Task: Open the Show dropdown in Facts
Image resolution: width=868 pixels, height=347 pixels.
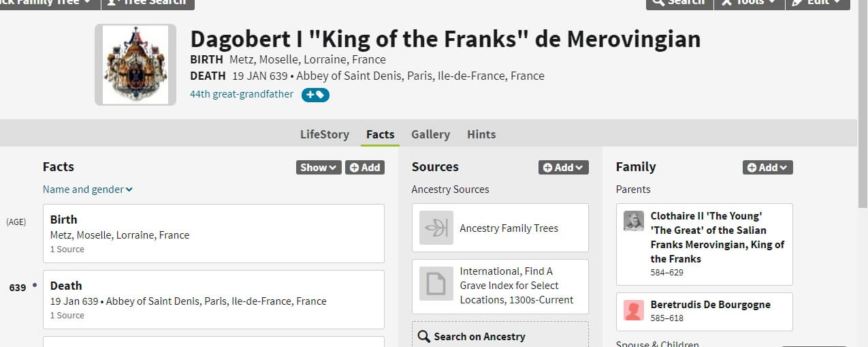Action: (x=318, y=167)
